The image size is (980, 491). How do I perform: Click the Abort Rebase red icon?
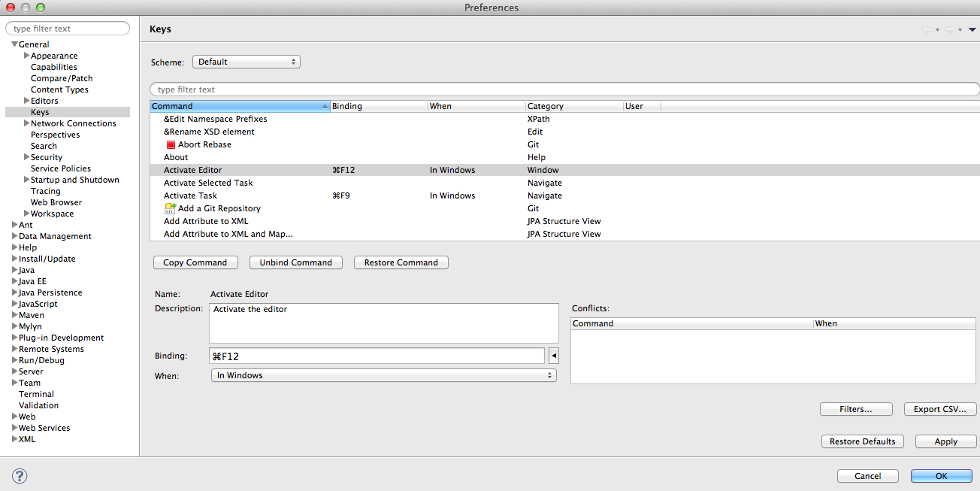point(171,145)
